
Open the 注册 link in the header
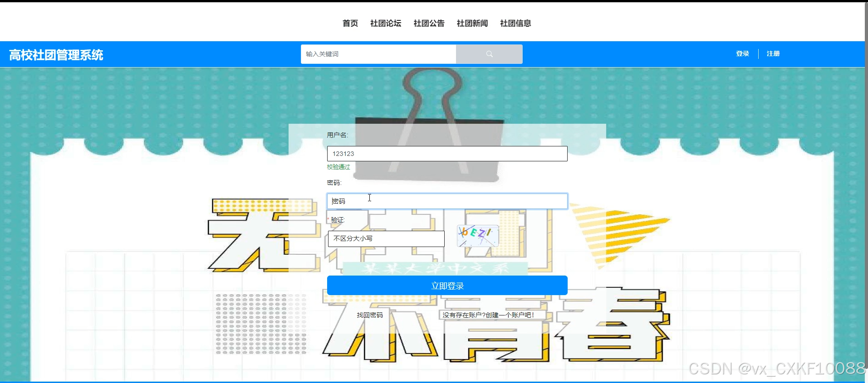(x=773, y=53)
